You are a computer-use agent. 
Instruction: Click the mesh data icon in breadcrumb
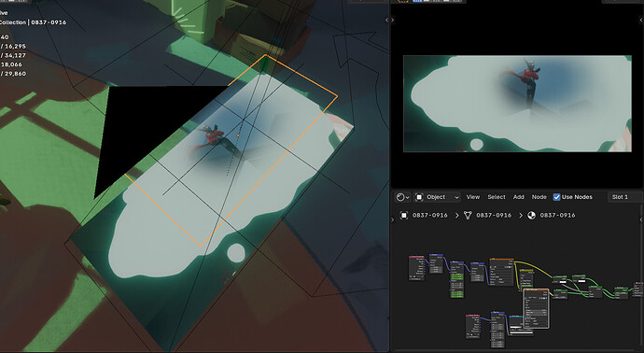[468, 216]
